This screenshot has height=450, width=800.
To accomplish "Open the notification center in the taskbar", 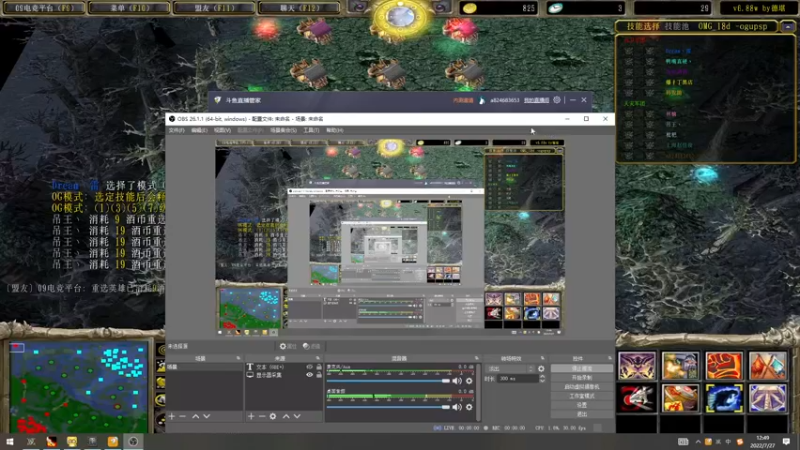I will (x=786, y=442).
